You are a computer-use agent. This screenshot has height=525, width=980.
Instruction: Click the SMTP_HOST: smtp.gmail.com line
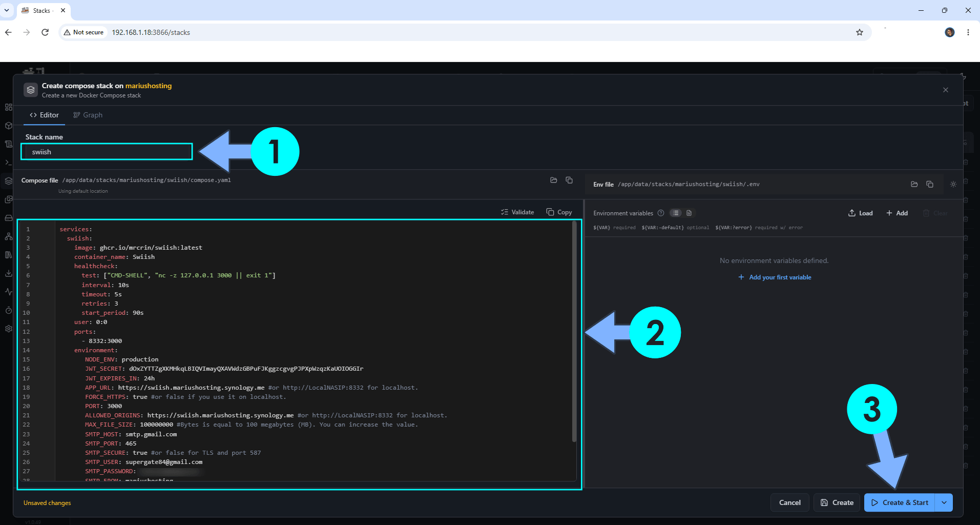coord(131,434)
